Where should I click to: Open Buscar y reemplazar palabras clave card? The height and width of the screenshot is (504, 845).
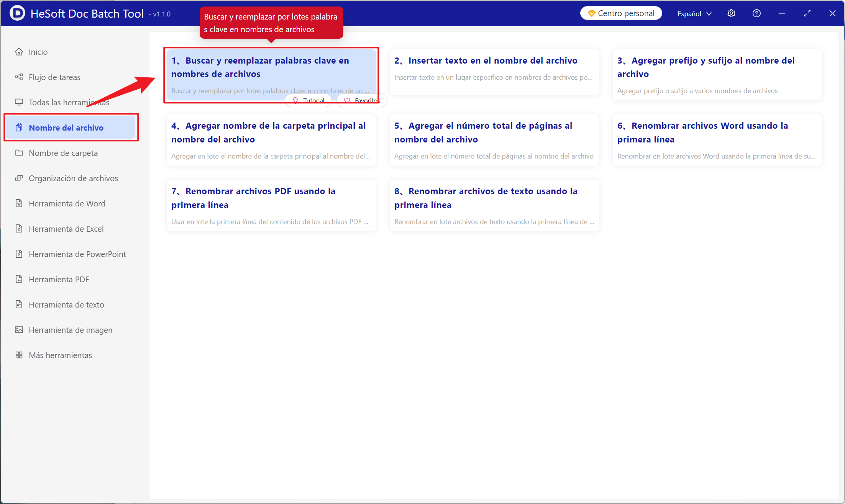[271, 75]
